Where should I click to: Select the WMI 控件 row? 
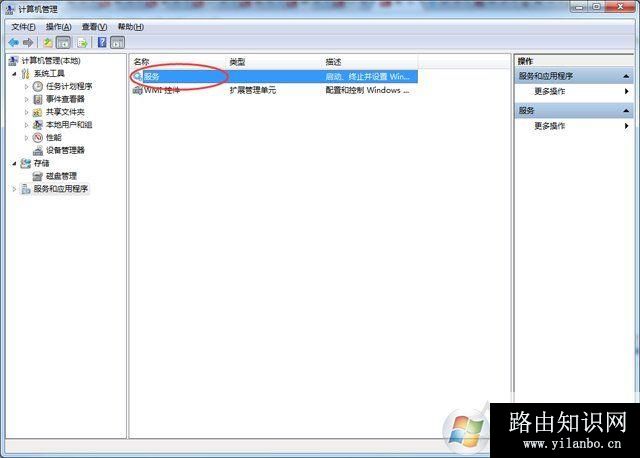(274, 90)
